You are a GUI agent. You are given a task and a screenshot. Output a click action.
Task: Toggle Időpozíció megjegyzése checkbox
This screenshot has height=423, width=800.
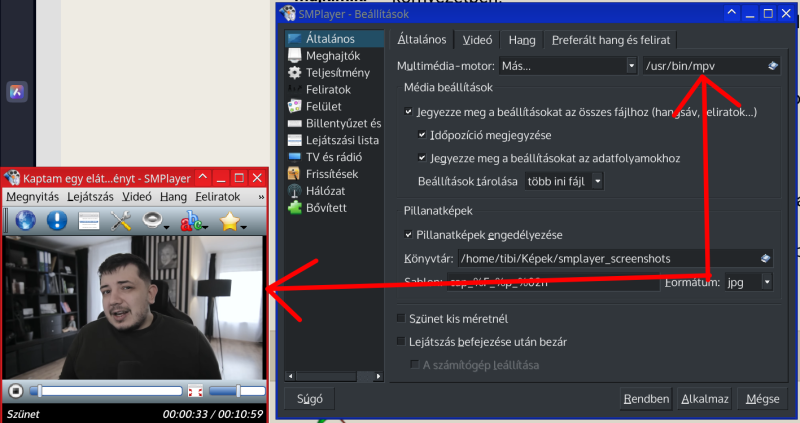coord(422,135)
